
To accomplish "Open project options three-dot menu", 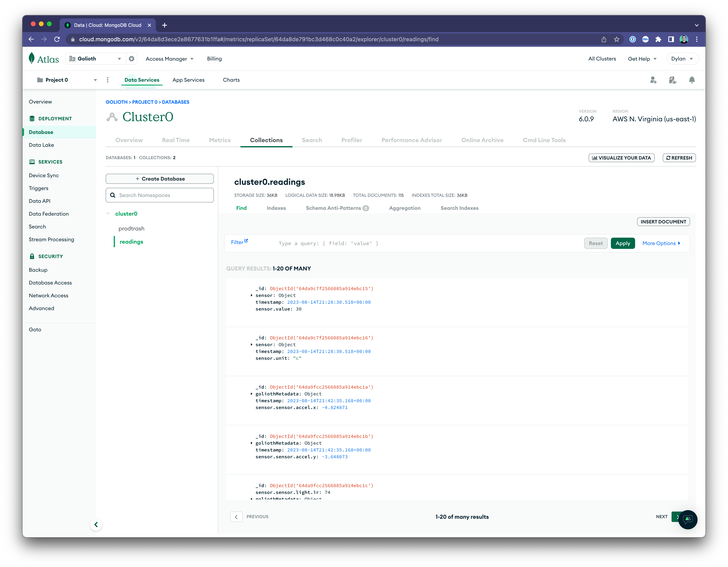I will click(107, 80).
